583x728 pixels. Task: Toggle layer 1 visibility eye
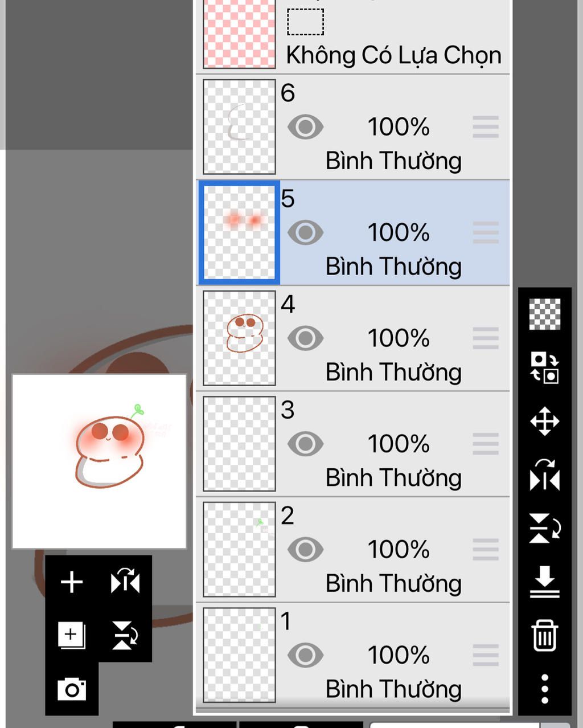click(305, 655)
